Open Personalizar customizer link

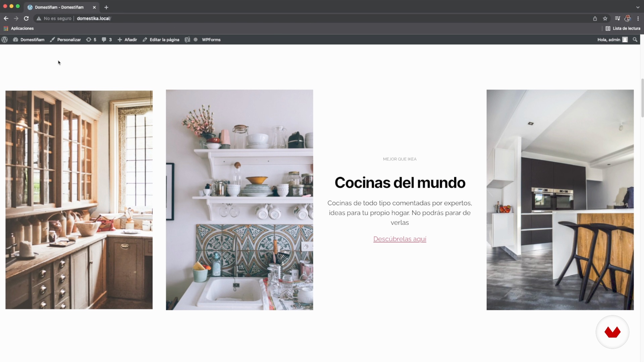[66, 40]
